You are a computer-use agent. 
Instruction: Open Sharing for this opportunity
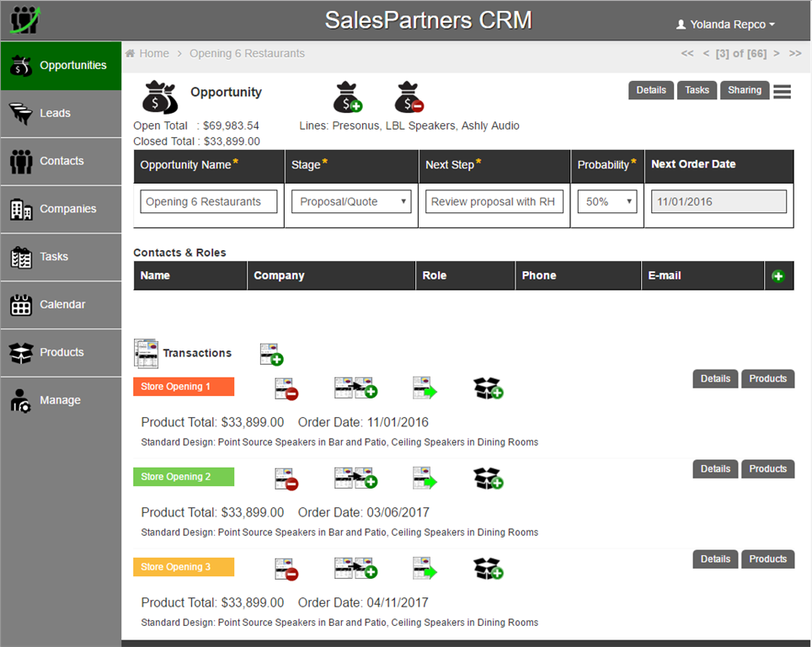click(x=744, y=90)
